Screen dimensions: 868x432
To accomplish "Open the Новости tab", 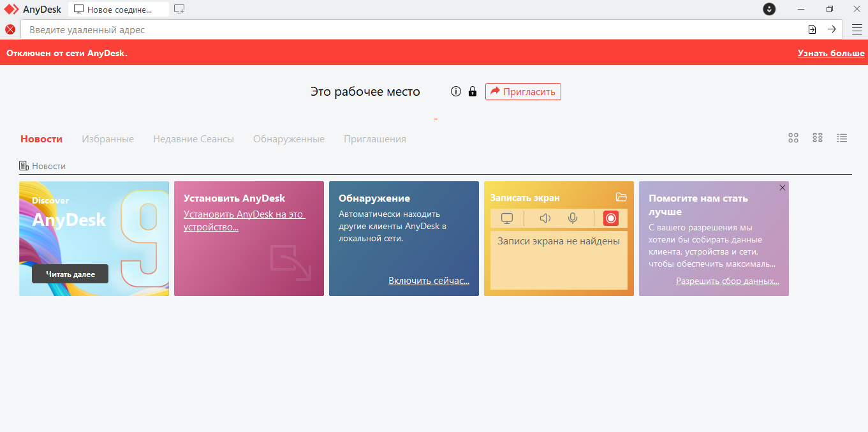I will (x=41, y=138).
